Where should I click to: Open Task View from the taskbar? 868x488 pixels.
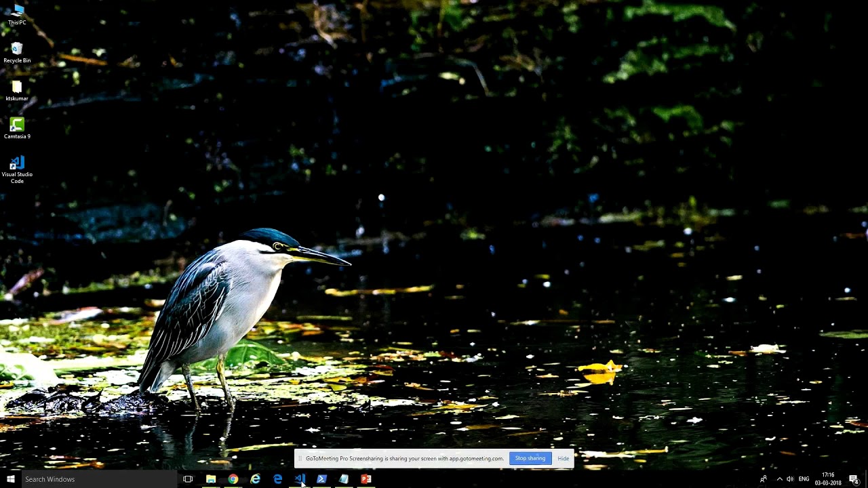tap(188, 479)
